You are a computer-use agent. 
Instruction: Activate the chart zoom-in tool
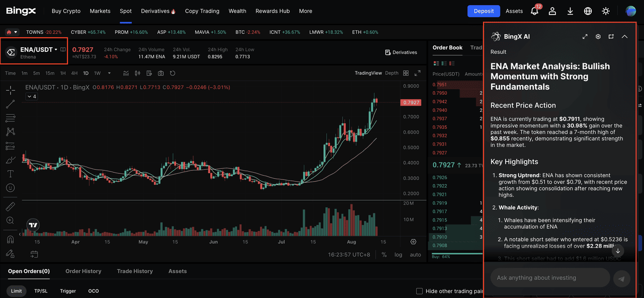(10, 220)
